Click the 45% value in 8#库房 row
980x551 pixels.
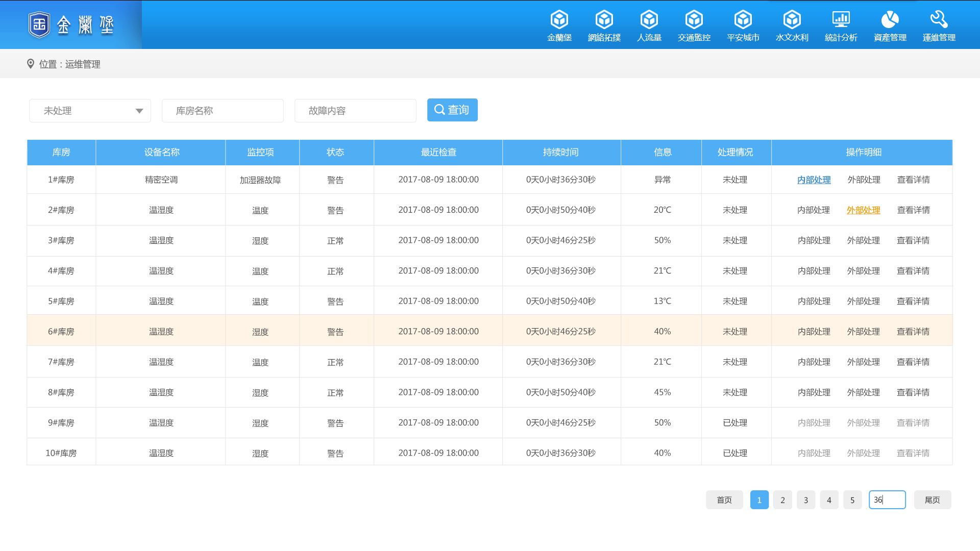coord(663,392)
